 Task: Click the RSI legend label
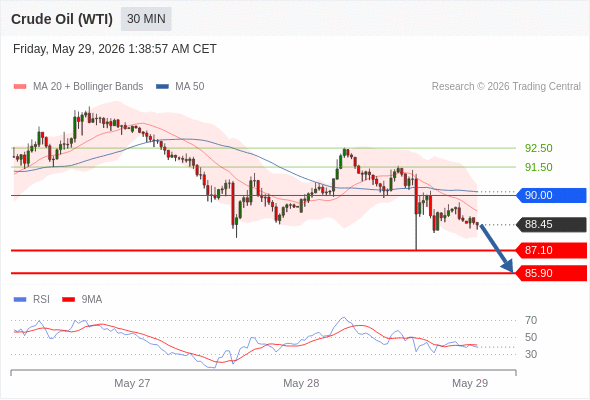click(x=41, y=300)
